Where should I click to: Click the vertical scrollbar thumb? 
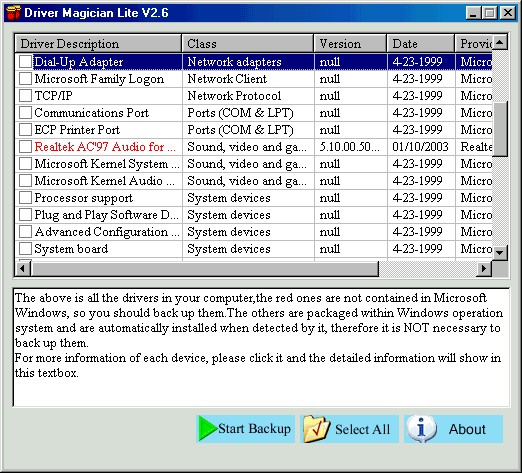point(499,129)
